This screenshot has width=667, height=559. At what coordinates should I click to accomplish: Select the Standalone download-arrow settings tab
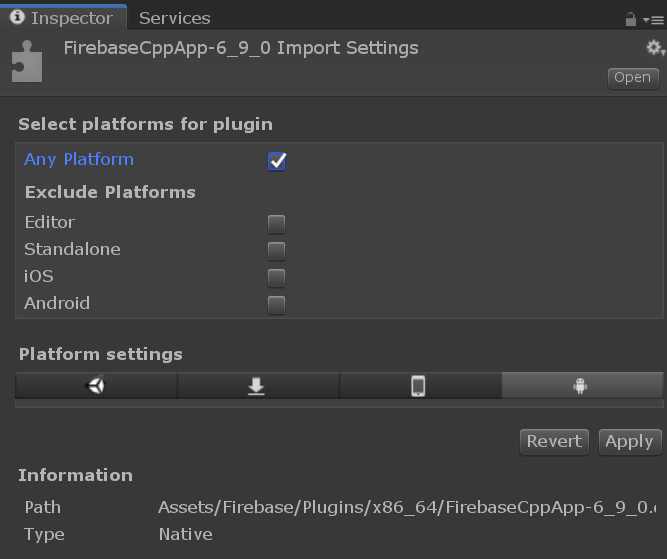258,386
